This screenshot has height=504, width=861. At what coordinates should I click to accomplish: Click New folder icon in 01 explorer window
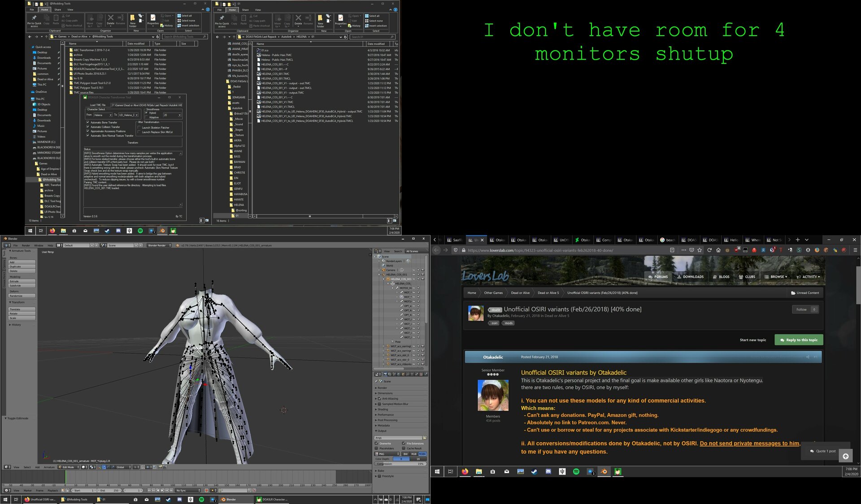320,21
